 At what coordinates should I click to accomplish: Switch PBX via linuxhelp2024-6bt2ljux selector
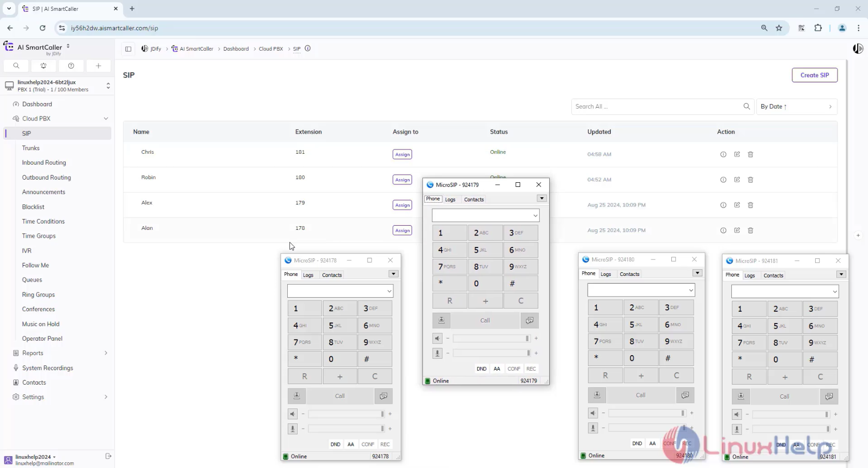(x=57, y=85)
